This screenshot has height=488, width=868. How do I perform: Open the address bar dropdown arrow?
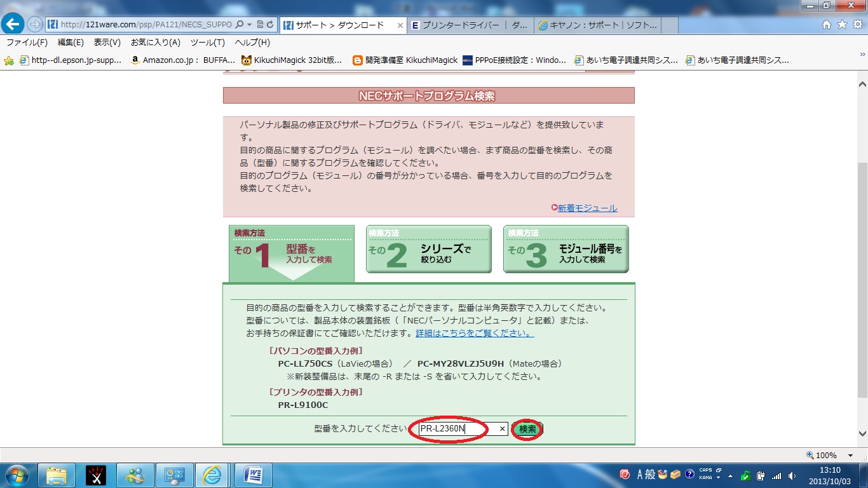click(x=250, y=25)
